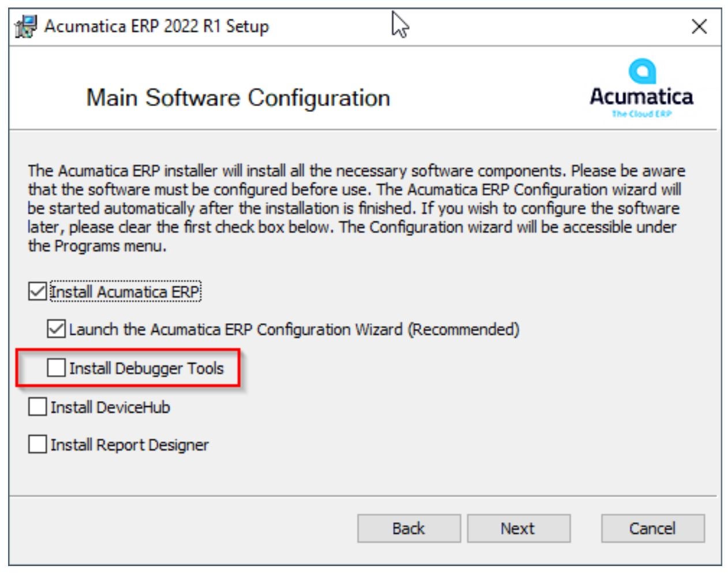Close the setup window with X

point(699,27)
